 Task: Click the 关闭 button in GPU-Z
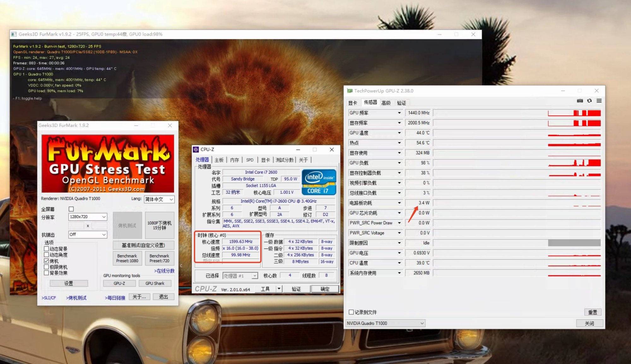click(x=590, y=323)
